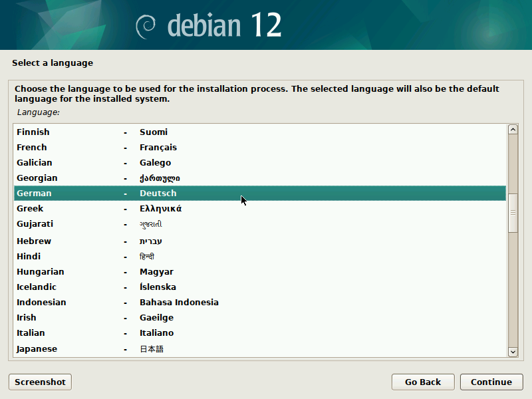
Task: Choose Italian - Italiano language
Action: pos(260,332)
